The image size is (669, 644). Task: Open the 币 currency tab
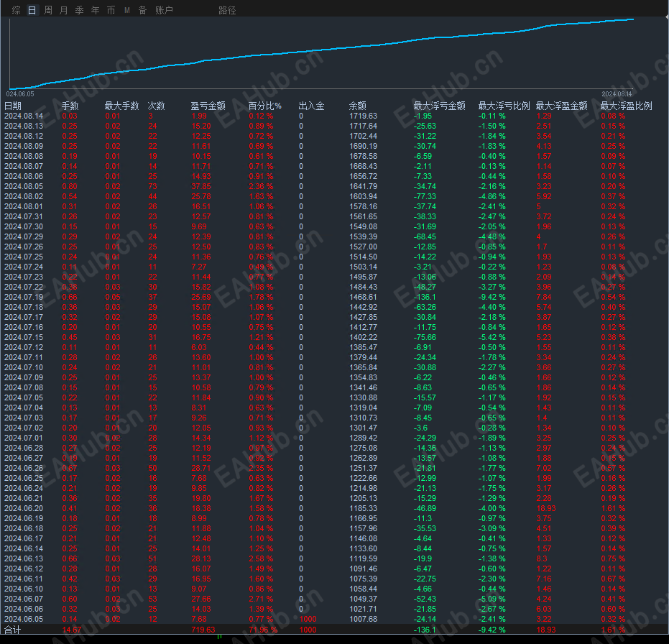click(x=111, y=10)
